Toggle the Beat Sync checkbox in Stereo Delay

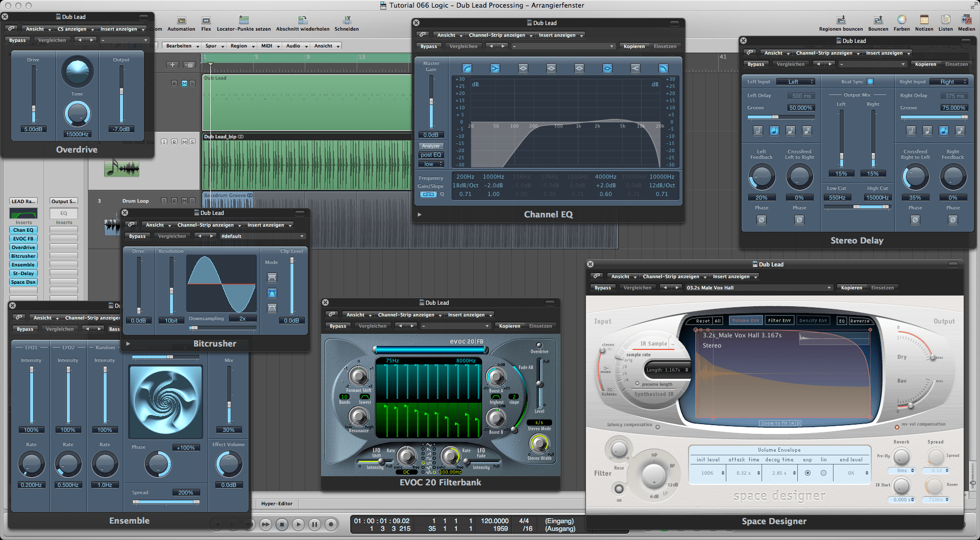pyautogui.click(x=870, y=82)
